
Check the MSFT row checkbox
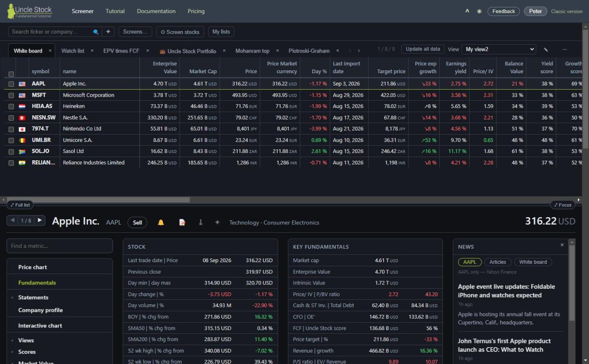tap(11, 95)
